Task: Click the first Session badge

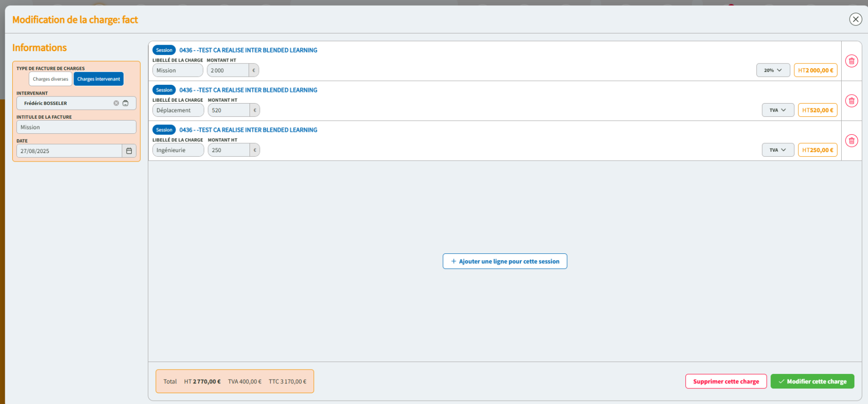Action: (x=164, y=50)
